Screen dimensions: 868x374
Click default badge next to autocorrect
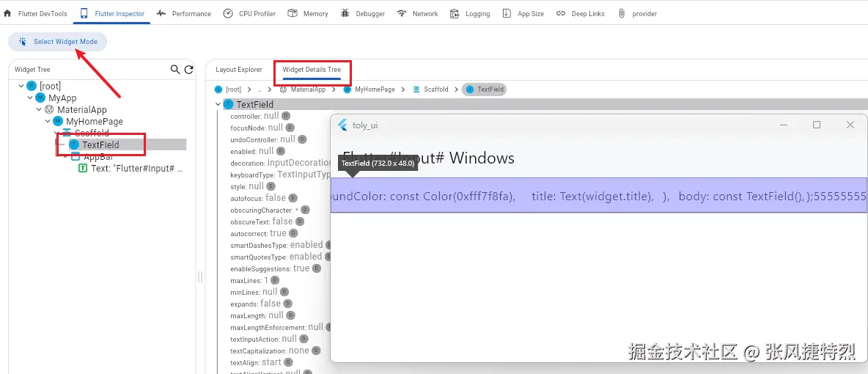pyautogui.click(x=293, y=233)
